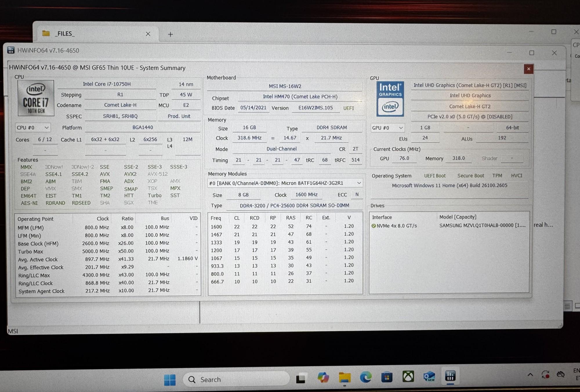580x392 pixels.
Task: Close the _FILES_ tab in File Explorer
Action: pos(148,34)
